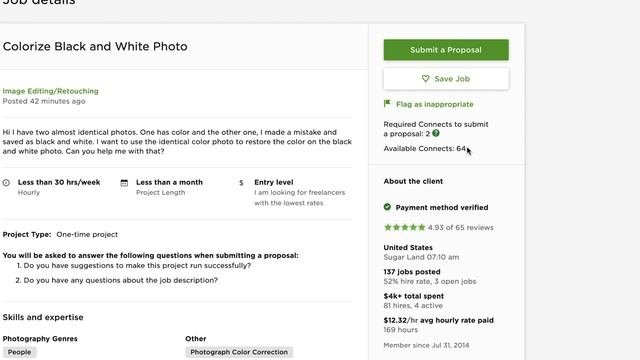The height and width of the screenshot is (360, 640).
Task: Click the calendar icon beside project length
Action: 124,183
